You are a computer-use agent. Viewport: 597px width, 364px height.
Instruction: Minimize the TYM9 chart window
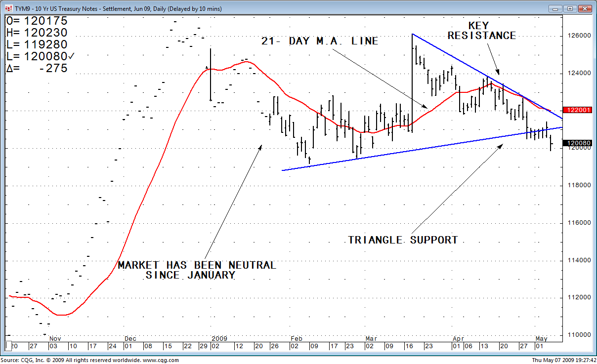(x=555, y=8)
